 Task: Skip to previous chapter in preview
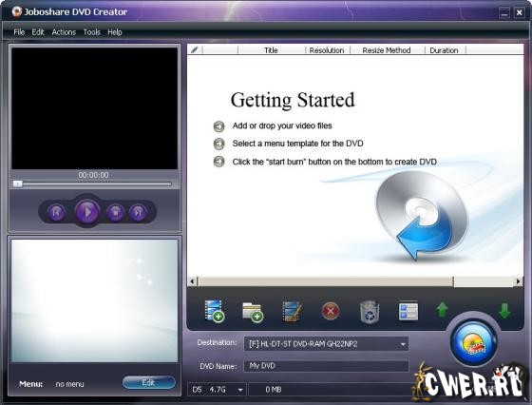[x=56, y=213]
